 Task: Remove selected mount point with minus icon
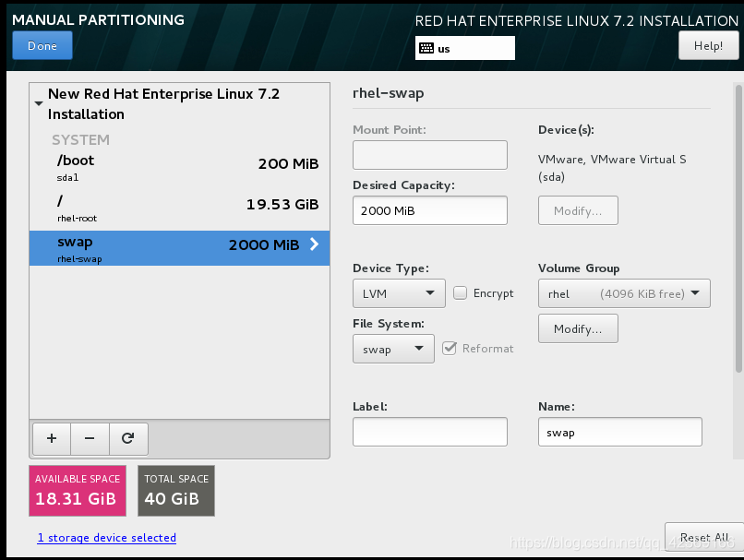pyautogui.click(x=90, y=438)
